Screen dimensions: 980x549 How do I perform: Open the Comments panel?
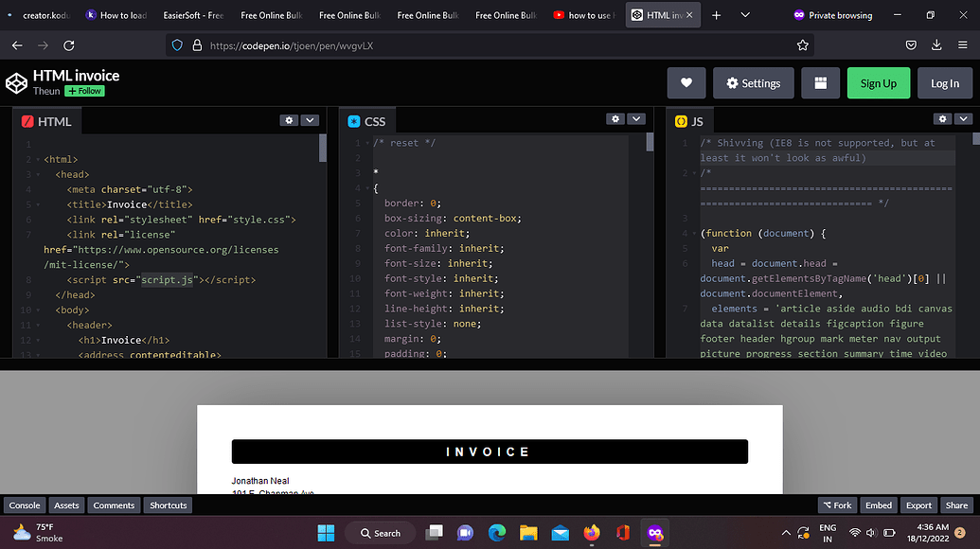click(114, 505)
